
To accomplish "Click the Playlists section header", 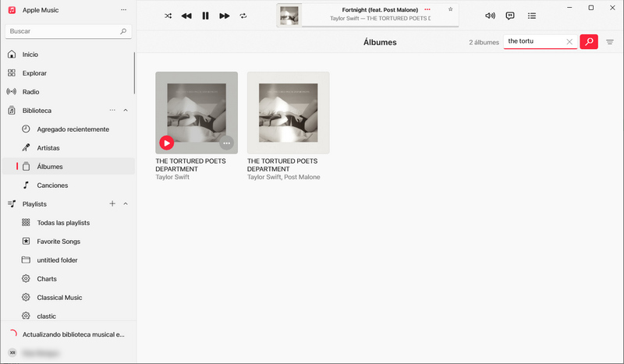I will 34,204.
